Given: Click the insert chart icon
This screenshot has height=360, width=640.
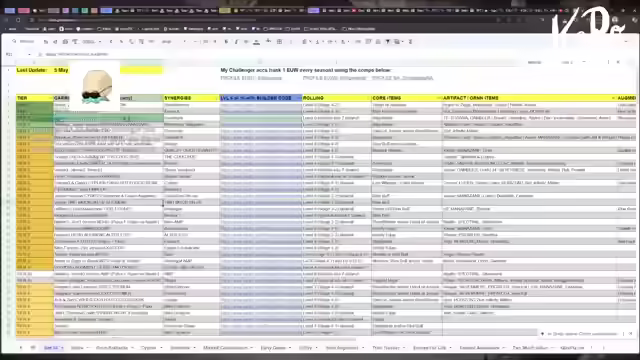Looking at the screenshot, I should 378,42.
